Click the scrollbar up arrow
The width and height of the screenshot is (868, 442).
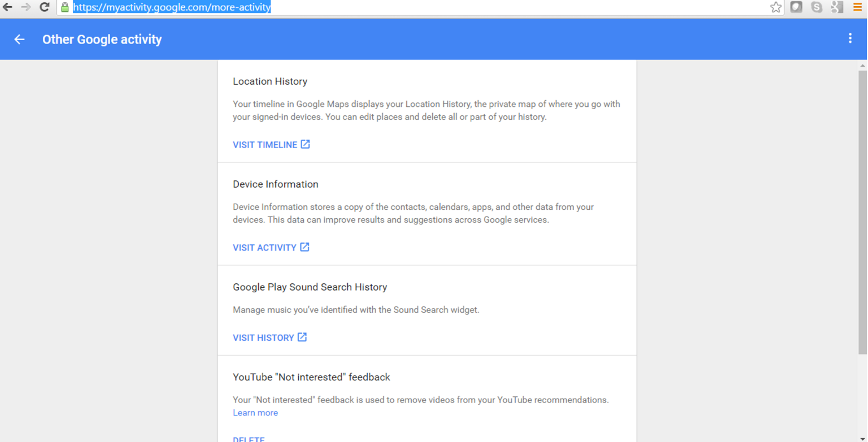click(x=862, y=66)
